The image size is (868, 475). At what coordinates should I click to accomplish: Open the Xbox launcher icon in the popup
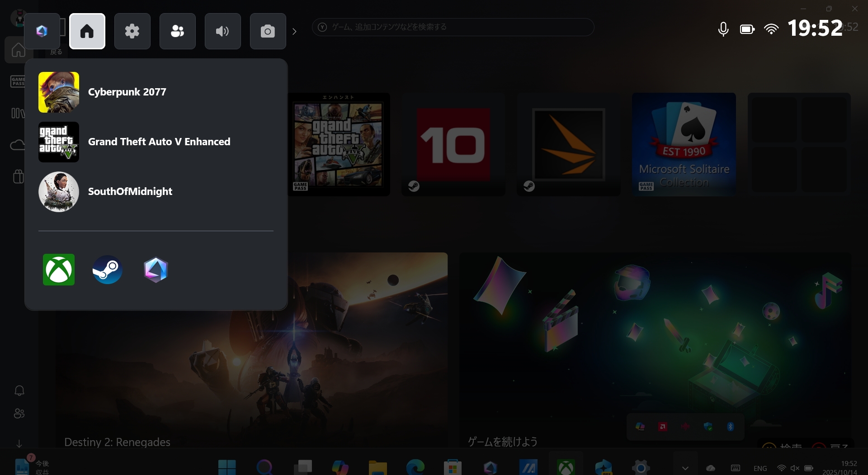tap(58, 270)
